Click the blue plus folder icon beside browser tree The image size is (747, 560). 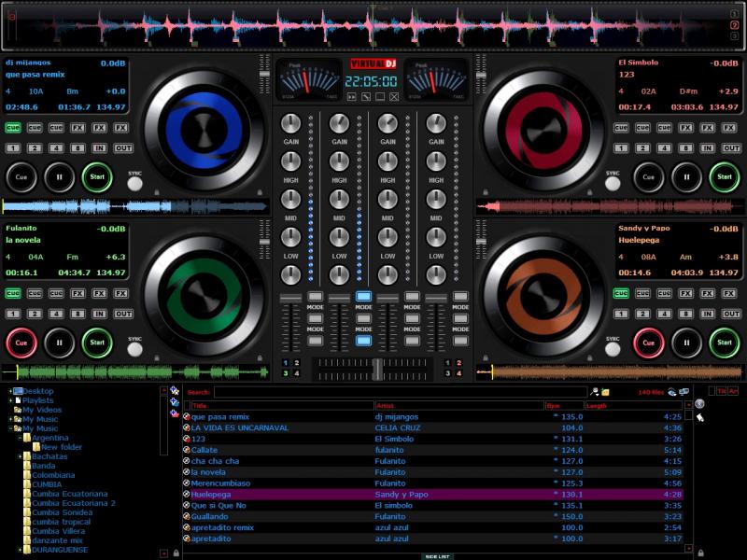[175, 402]
